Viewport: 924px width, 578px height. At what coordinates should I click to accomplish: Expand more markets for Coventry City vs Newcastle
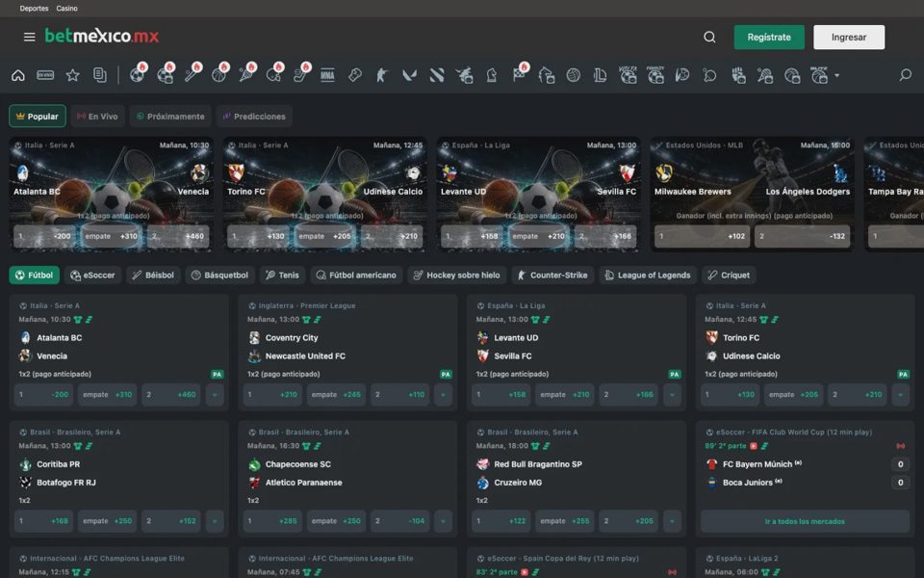(x=443, y=395)
